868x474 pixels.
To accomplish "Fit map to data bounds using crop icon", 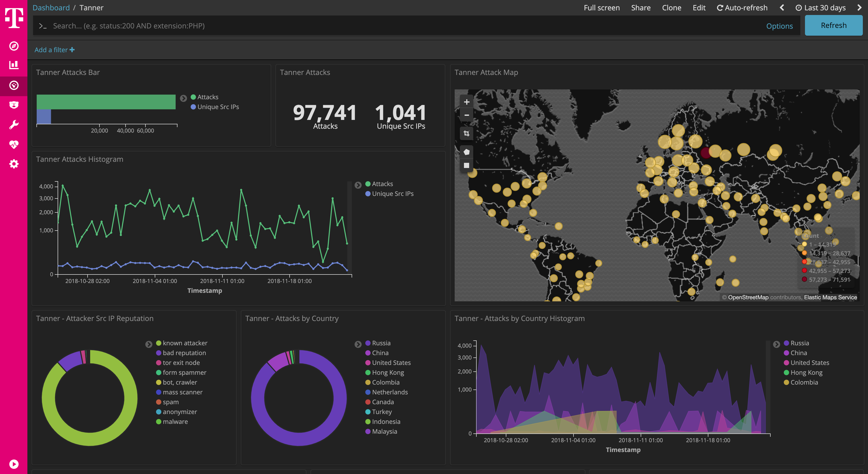I will (x=466, y=133).
